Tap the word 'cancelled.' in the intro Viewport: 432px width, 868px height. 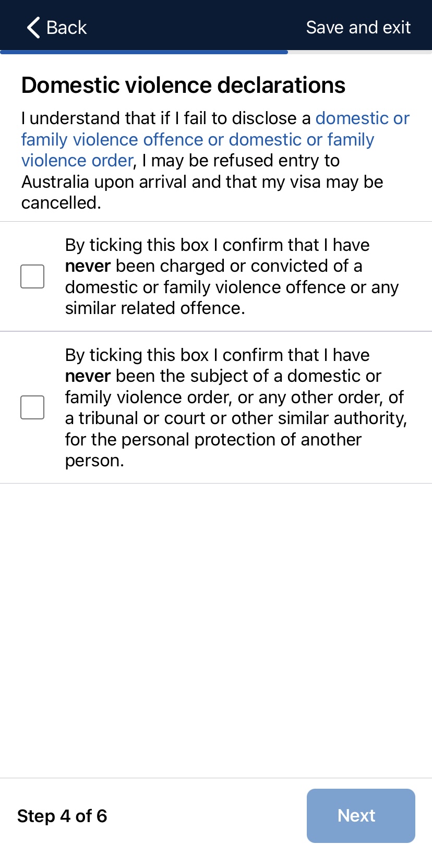(61, 203)
